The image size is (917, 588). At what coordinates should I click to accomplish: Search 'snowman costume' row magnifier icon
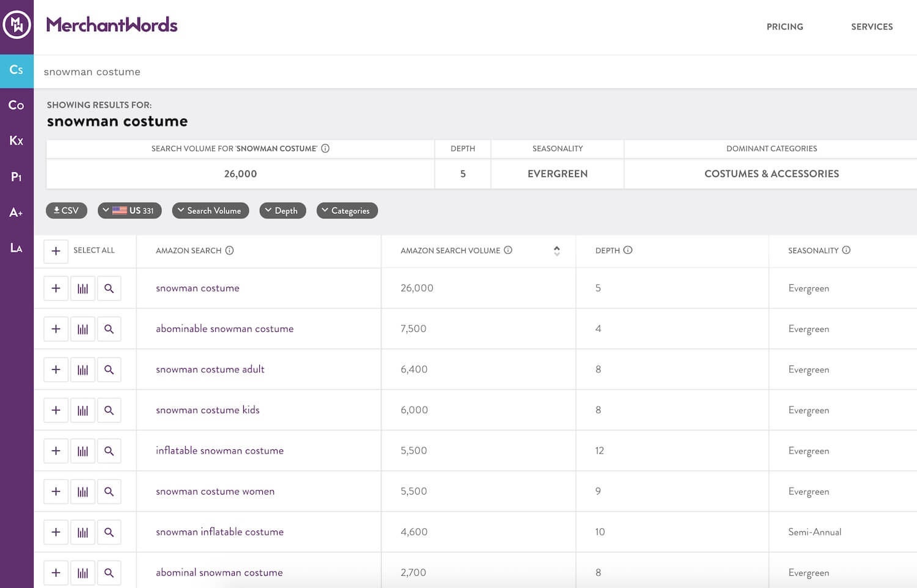click(109, 288)
